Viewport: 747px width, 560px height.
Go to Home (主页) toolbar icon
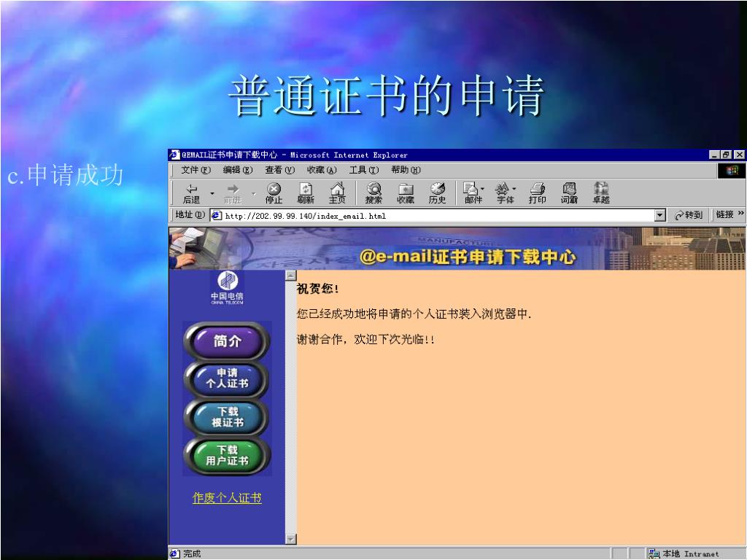point(337,193)
